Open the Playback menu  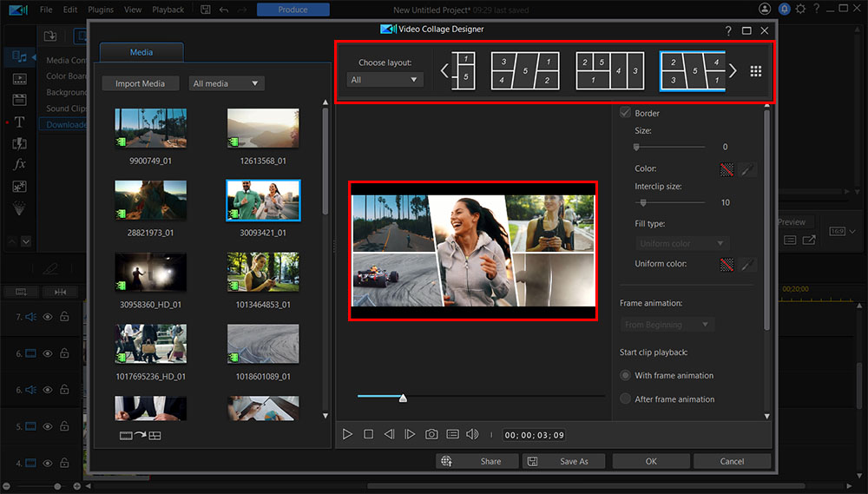168,10
